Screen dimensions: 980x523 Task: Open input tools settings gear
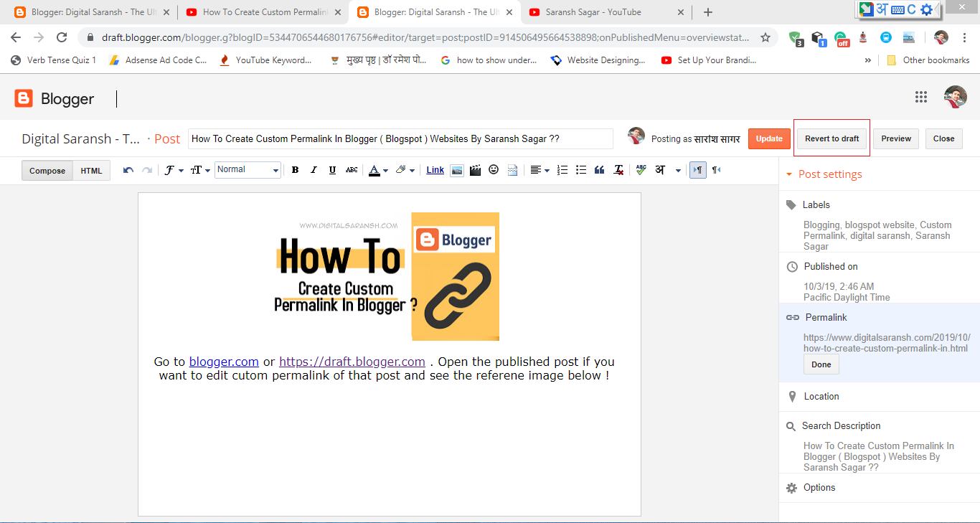point(926,9)
